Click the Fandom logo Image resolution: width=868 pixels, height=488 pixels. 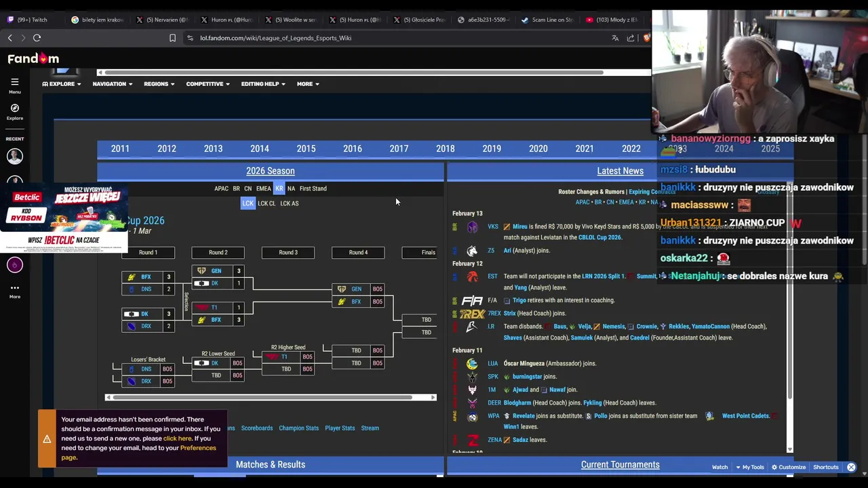[33, 58]
